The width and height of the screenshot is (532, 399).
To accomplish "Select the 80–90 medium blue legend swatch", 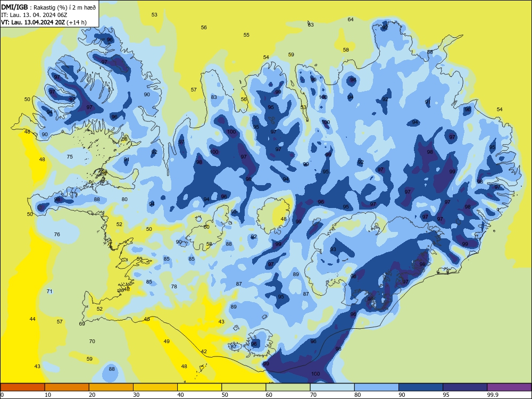I will tap(377, 387).
